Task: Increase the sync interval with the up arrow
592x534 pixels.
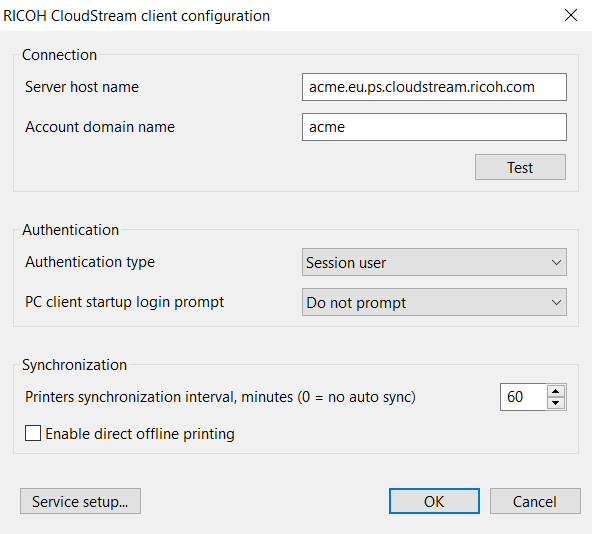Action: tap(556, 391)
